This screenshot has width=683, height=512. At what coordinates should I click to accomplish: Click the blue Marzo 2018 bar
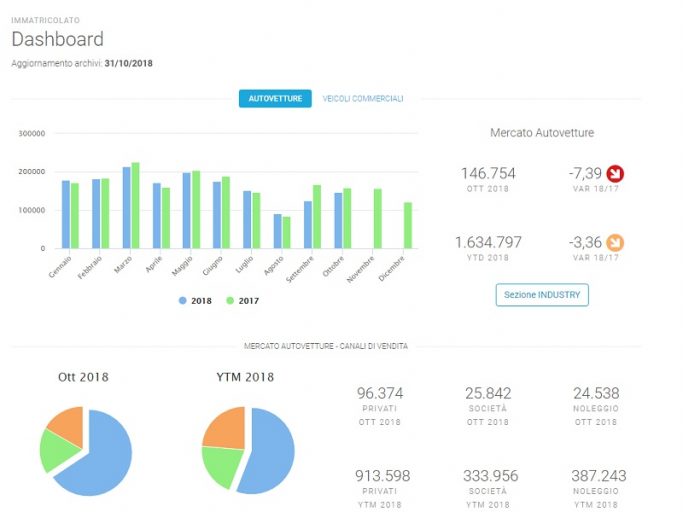[x=127, y=208]
